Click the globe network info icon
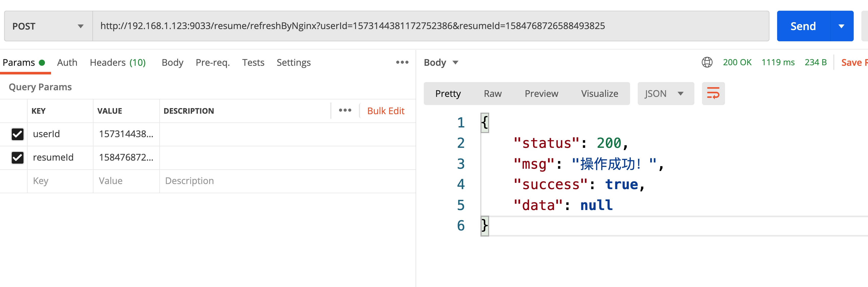The height and width of the screenshot is (287, 868). point(707,62)
